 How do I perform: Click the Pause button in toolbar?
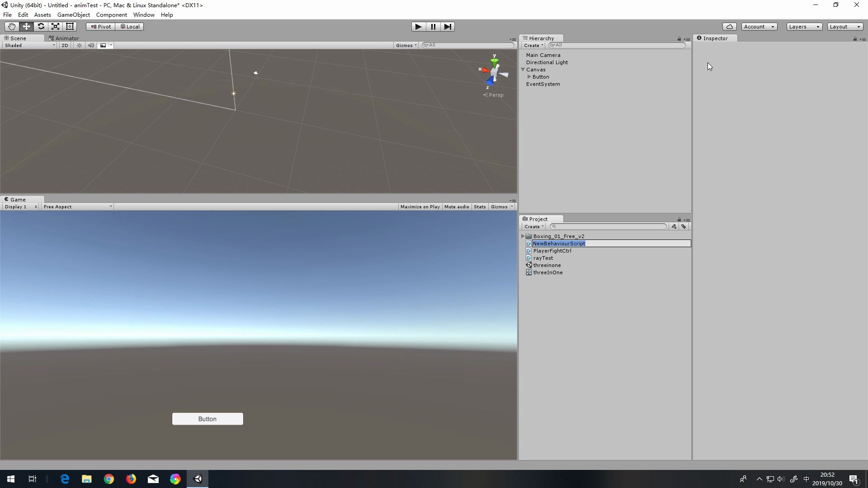click(433, 26)
